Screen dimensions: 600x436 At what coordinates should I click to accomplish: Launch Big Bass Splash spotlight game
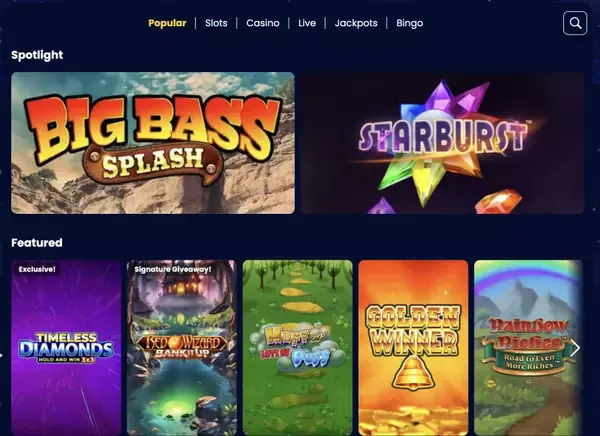(x=153, y=143)
